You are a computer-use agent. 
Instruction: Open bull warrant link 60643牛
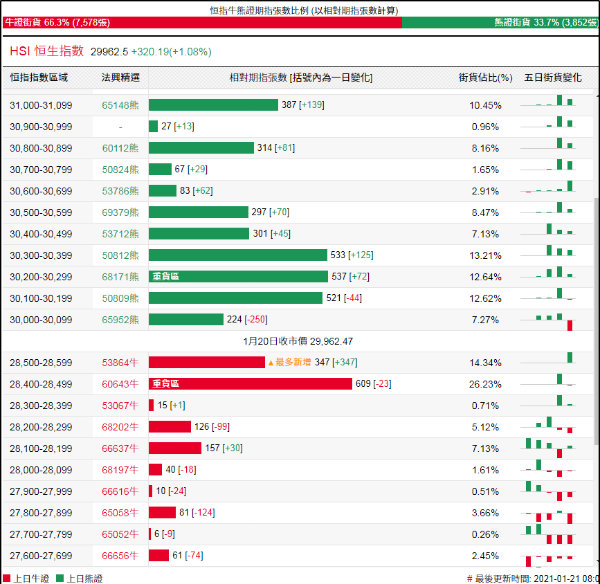[x=120, y=384]
